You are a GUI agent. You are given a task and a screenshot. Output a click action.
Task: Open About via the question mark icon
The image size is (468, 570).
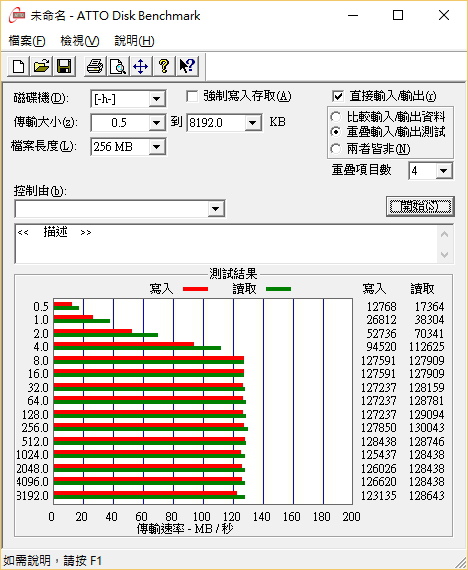[x=164, y=67]
